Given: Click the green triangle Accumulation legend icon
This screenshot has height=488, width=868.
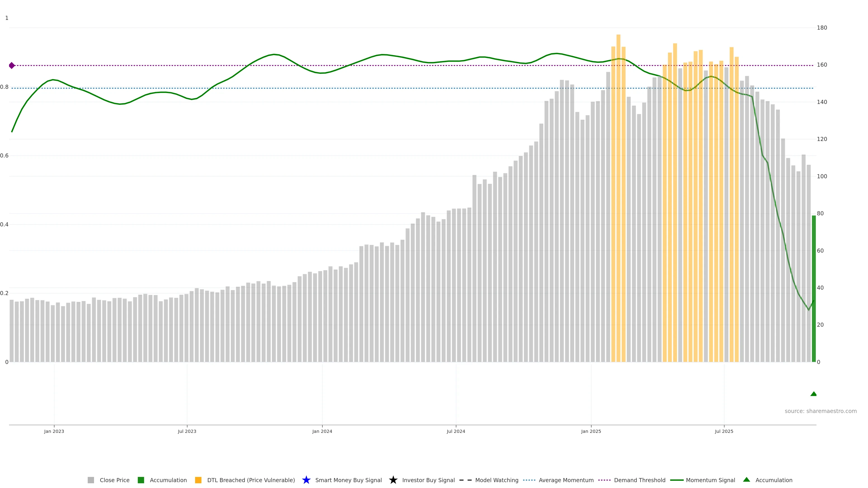Looking at the screenshot, I should (746, 480).
